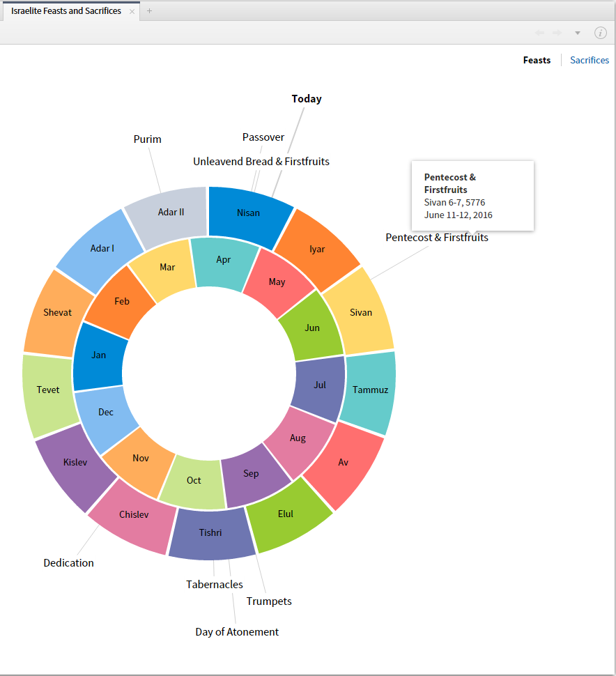Click the Kislev month segment

tap(75, 463)
